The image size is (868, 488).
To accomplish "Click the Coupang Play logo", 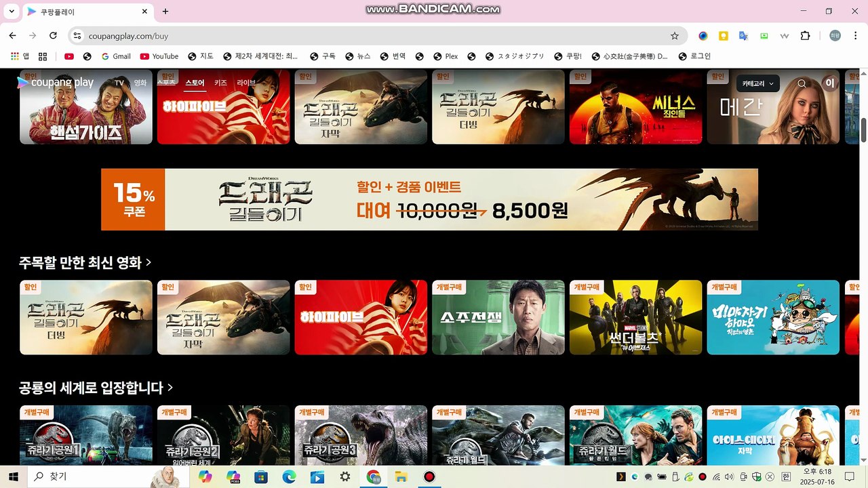I will 56,83.
